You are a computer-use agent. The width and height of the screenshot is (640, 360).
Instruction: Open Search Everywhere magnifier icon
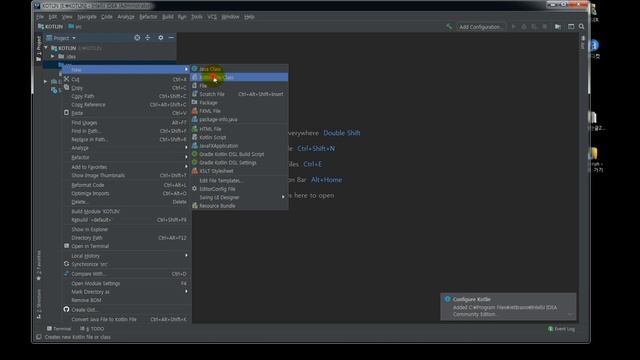581,27
